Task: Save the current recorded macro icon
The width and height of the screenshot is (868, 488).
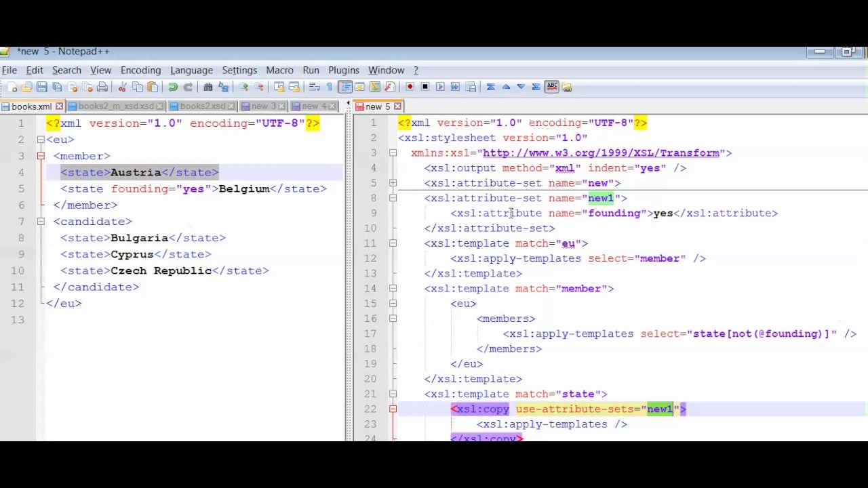Action: pyautogui.click(x=471, y=87)
